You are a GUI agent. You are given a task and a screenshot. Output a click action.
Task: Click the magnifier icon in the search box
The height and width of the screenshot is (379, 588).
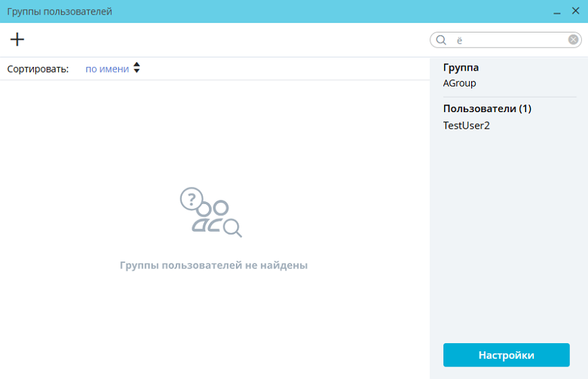pos(441,40)
